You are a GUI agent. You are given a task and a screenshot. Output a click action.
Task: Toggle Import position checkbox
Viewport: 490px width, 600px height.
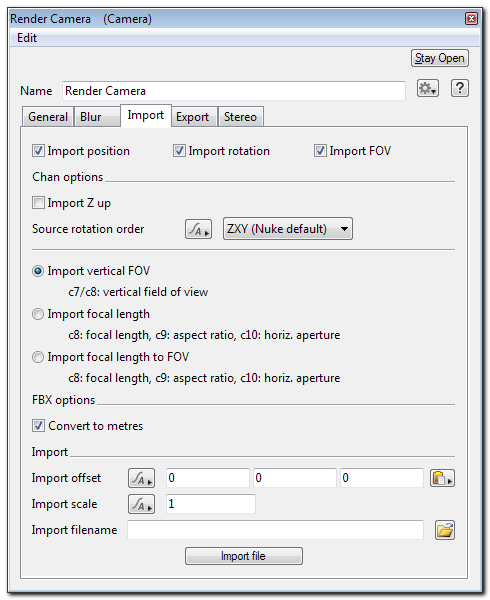click(x=38, y=151)
